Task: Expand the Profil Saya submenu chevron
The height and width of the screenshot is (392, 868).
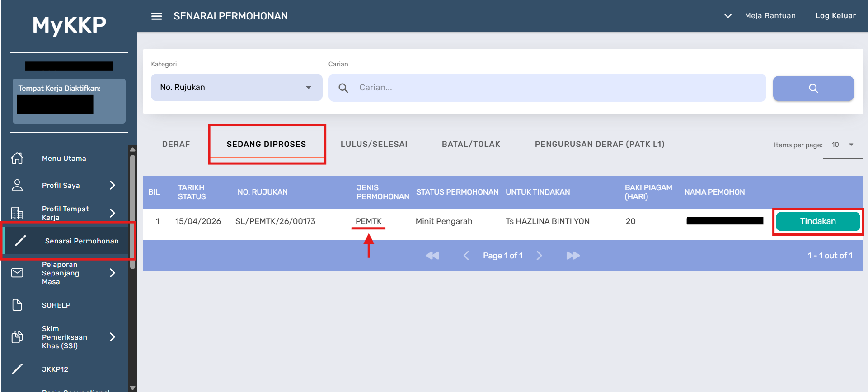Action: point(113,186)
